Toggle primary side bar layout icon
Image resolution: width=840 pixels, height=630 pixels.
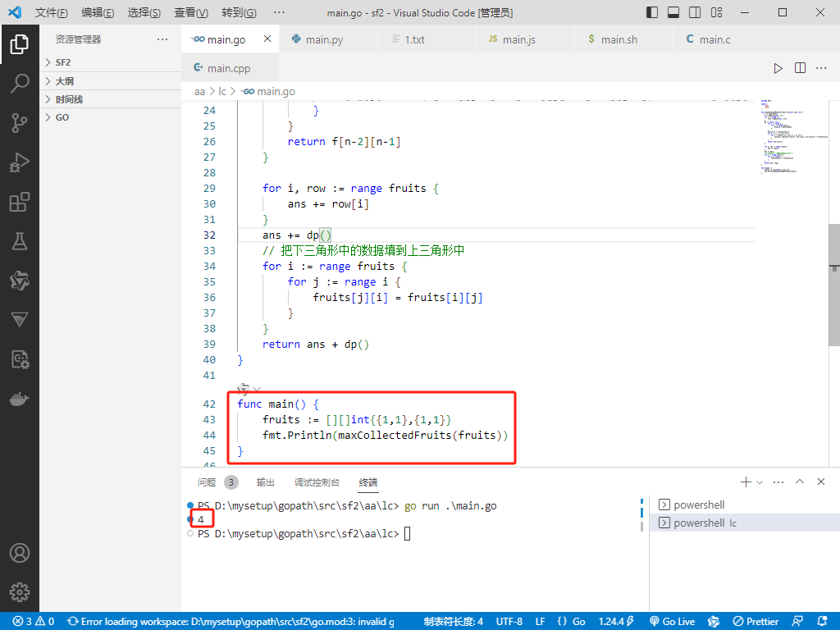(652, 12)
